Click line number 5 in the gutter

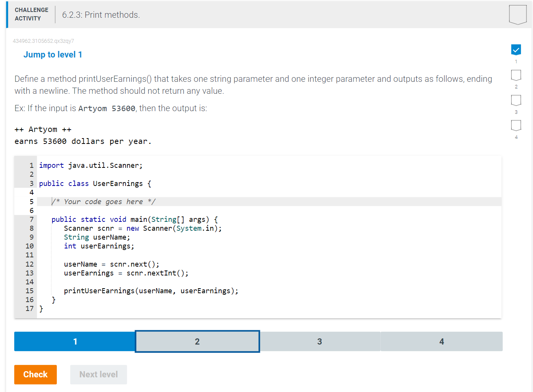(x=32, y=202)
